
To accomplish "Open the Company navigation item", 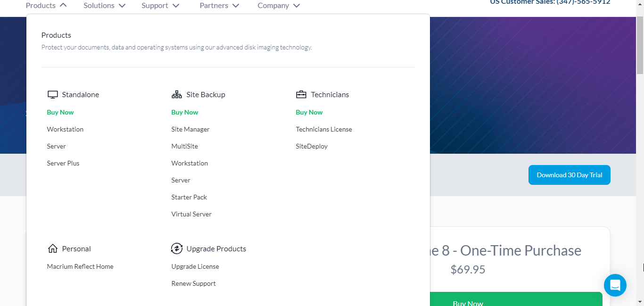I will click(273, 6).
